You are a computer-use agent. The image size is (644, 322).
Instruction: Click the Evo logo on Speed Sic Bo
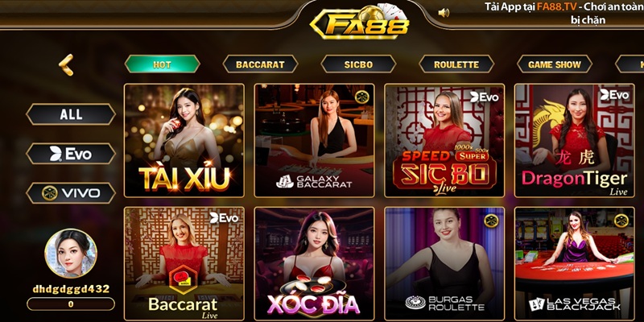point(485,97)
